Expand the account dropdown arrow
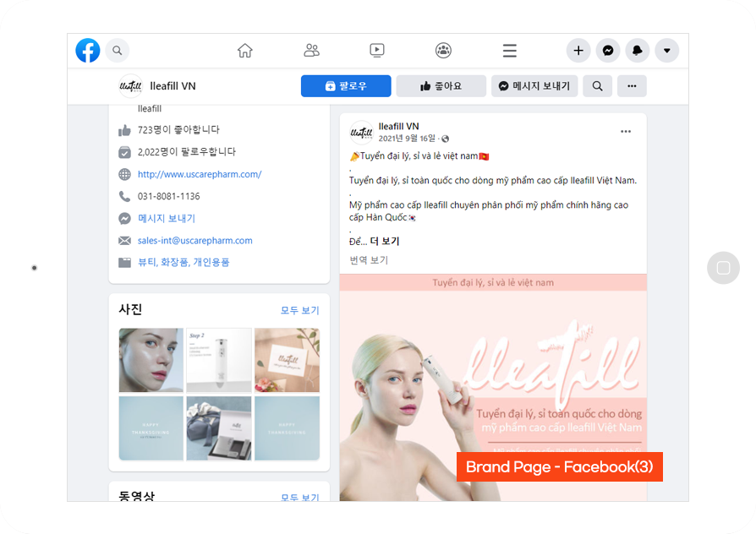This screenshot has height=534, width=756. click(667, 51)
